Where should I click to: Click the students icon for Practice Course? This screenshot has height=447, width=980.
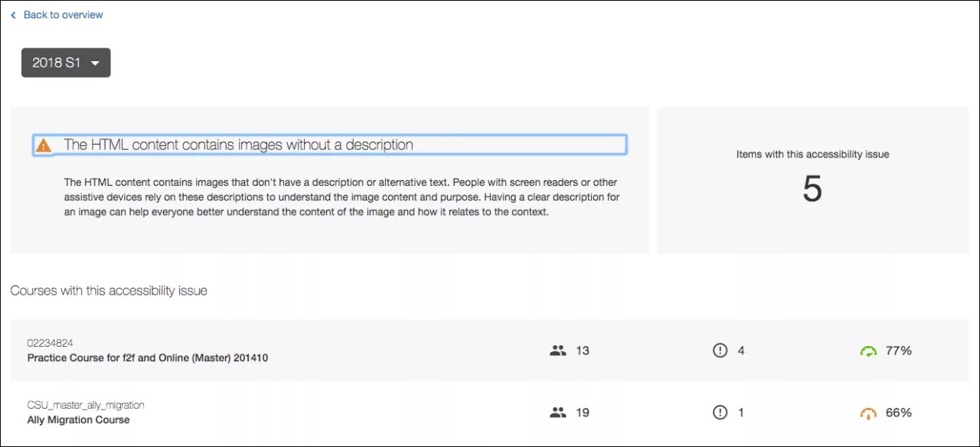(557, 351)
